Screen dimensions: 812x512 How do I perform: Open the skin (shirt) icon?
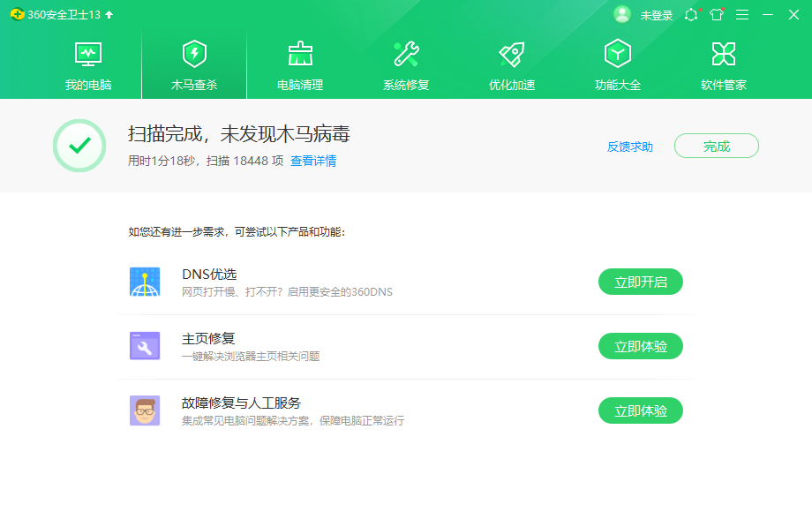coord(717,14)
